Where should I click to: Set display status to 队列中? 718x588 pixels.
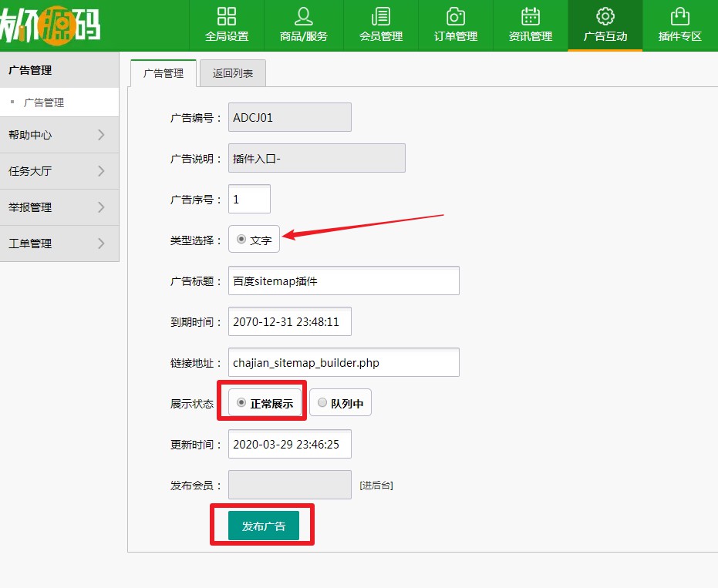(322, 403)
